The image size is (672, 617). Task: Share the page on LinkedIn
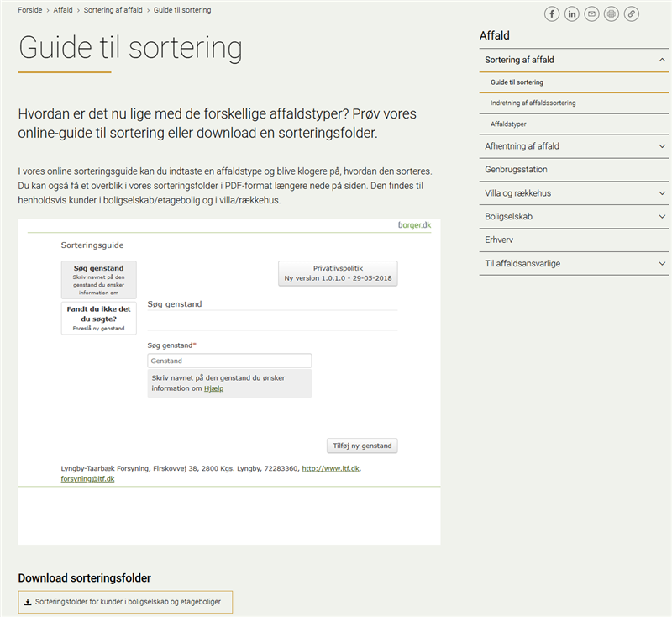coord(572,13)
